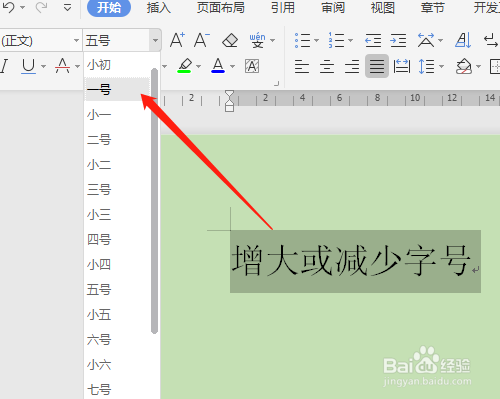500x399 pixels.
Task: Select font size 小二
Action: coord(117,165)
